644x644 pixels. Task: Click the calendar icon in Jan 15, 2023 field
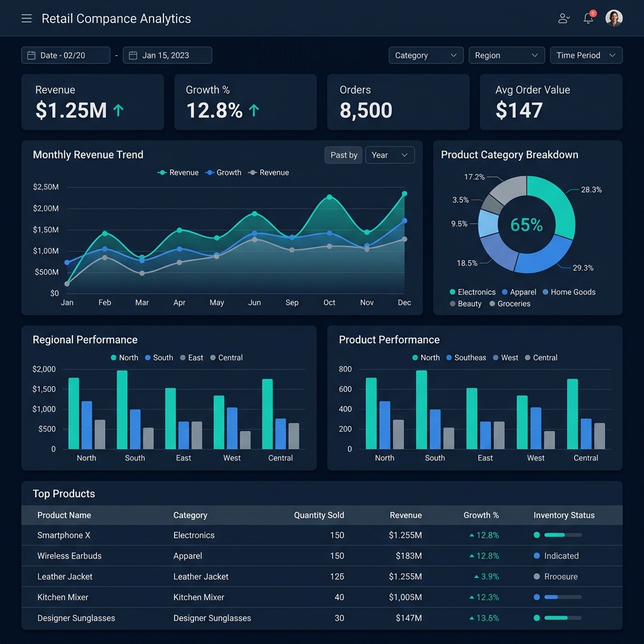point(133,55)
